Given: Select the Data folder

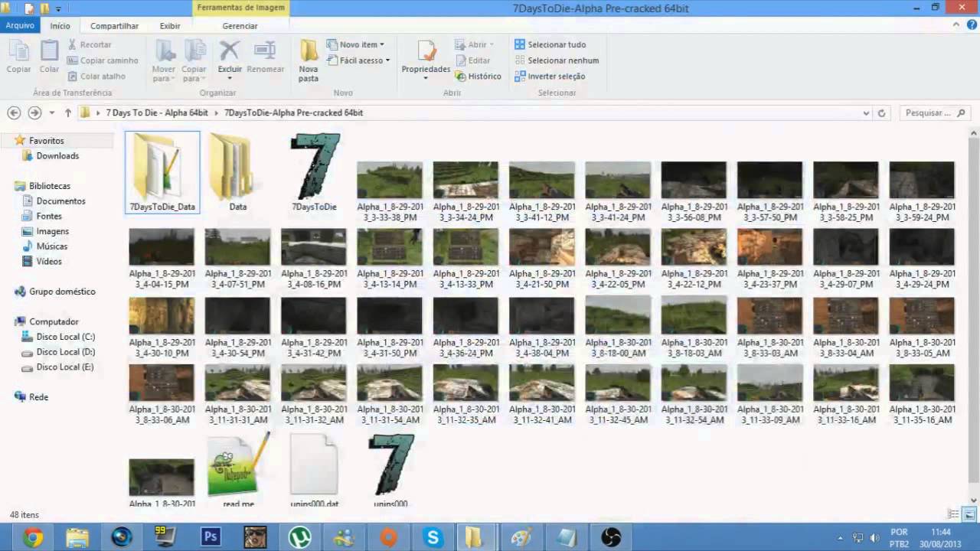Looking at the screenshot, I should coord(237,172).
